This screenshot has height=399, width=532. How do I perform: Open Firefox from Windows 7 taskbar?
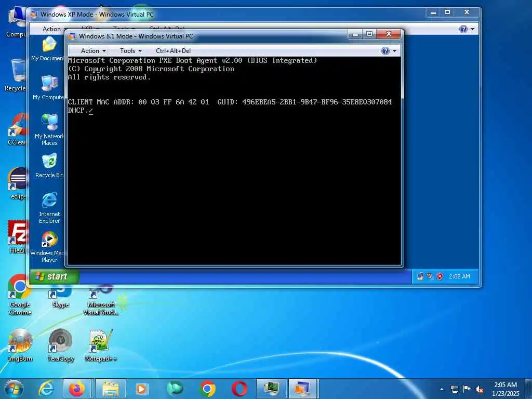tap(77, 389)
